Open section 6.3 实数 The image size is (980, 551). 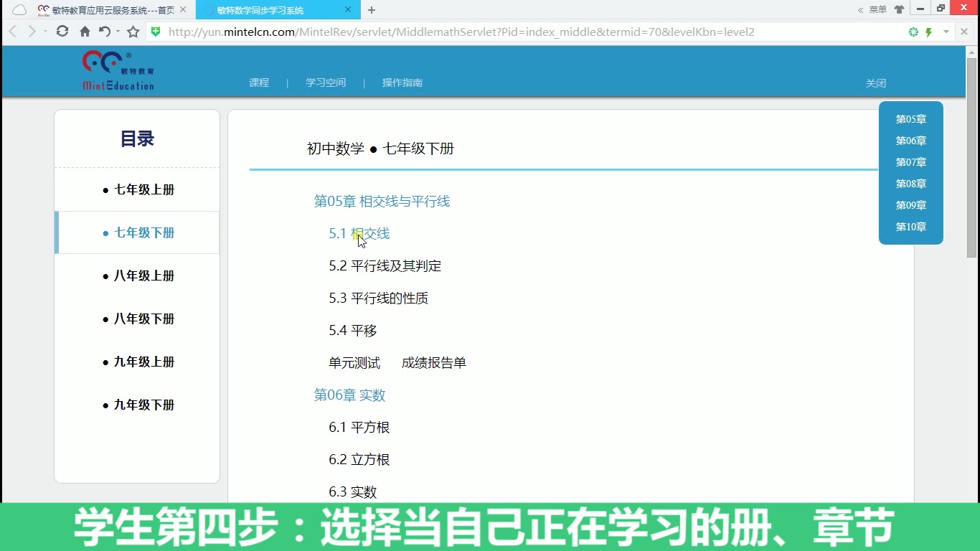[x=353, y=492]
